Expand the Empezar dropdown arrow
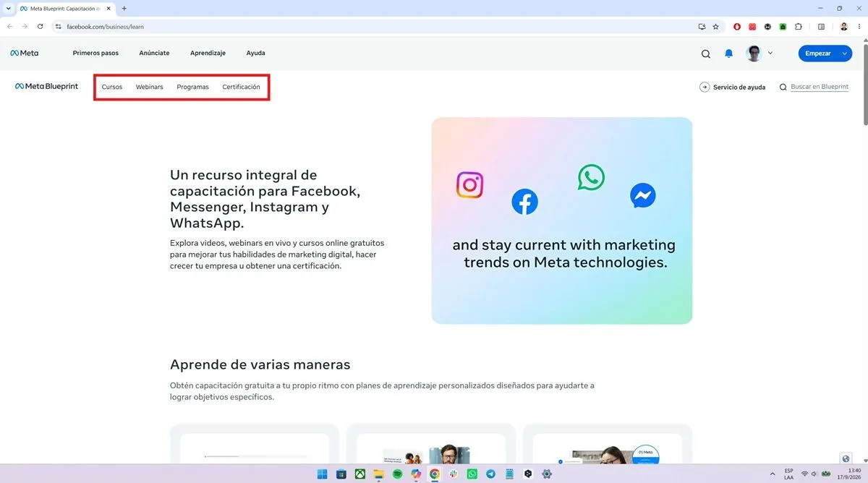 coord(845,54)
